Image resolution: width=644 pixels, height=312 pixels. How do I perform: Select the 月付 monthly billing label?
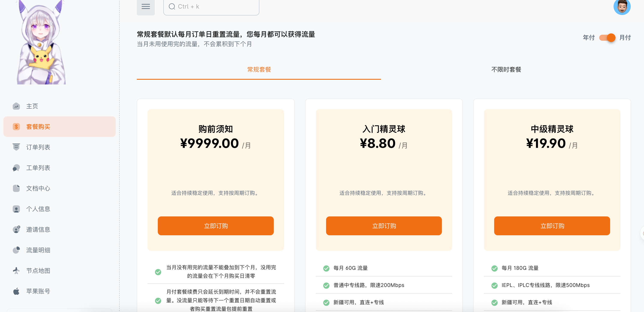point(625,38)
